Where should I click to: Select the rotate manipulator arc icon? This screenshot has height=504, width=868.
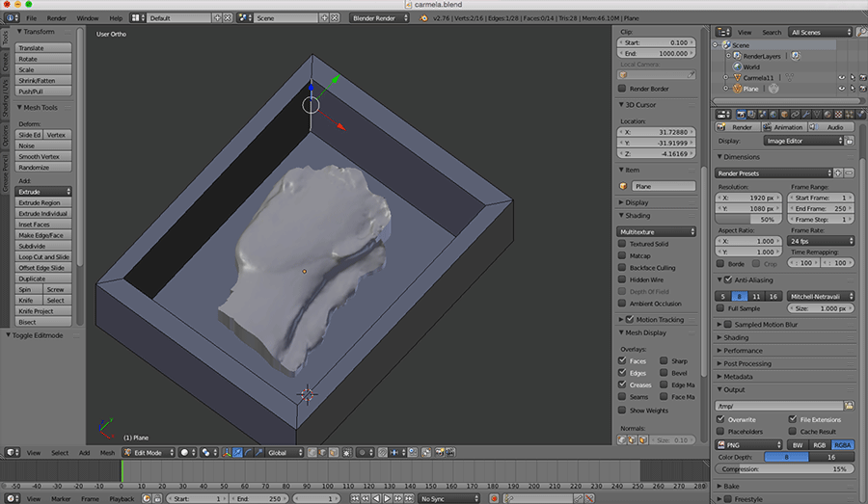[x=248, y=453]
